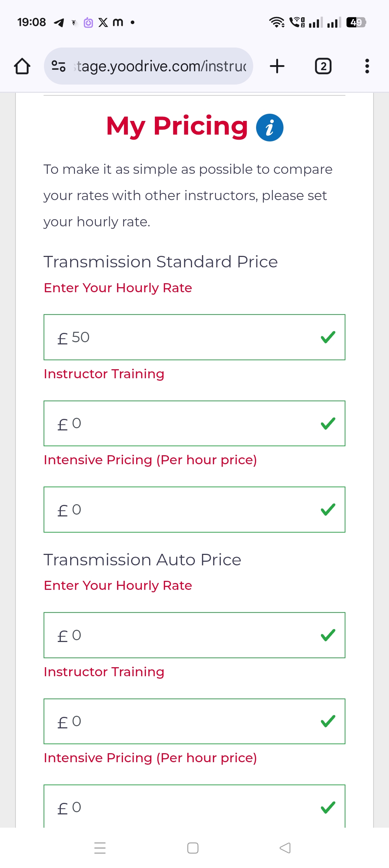Tap the battery indicator in status bar
Image resolution: width=389 pixels, height=868 pixels.
(356, 22)
